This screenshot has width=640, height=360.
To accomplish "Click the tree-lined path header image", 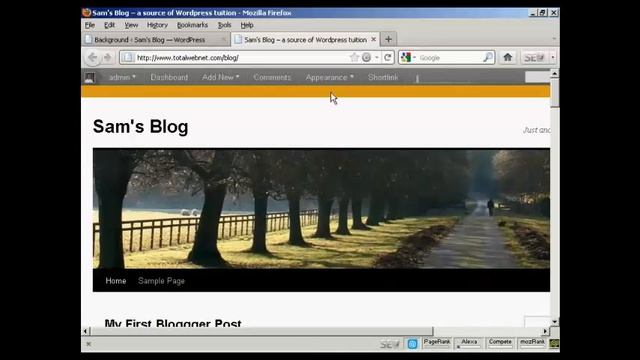I will point(321,208).
